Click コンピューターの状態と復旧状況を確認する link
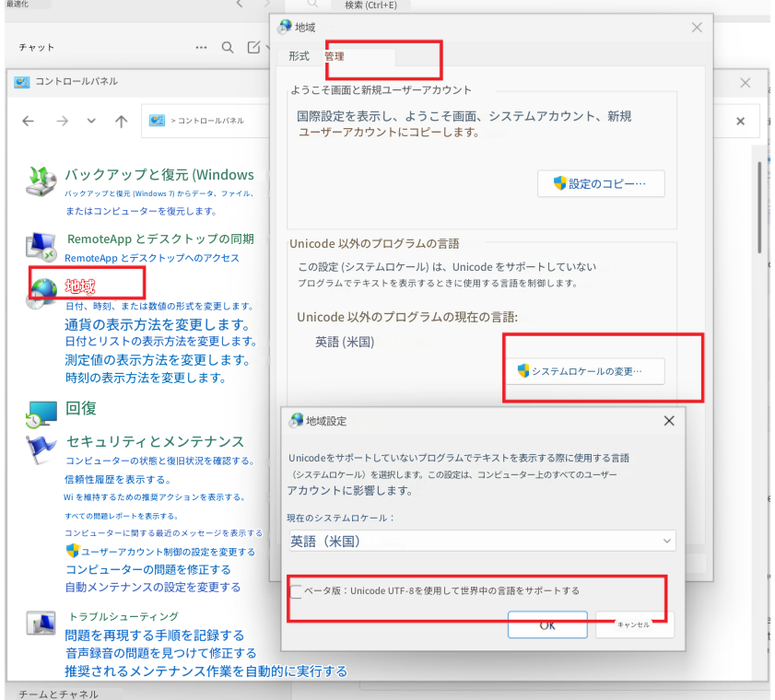775x700 pixels. [x=160, y=461]
